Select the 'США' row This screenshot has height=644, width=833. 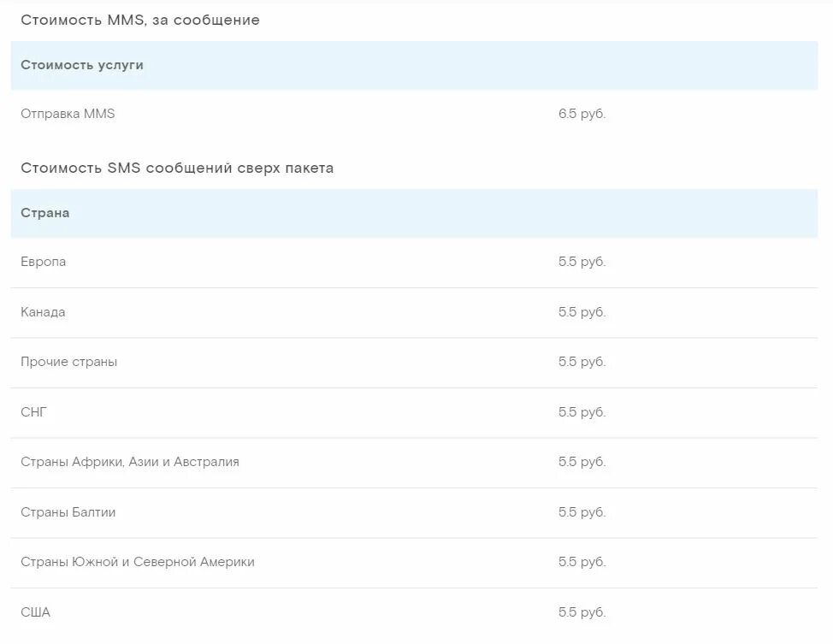click(x=415, y=612)
